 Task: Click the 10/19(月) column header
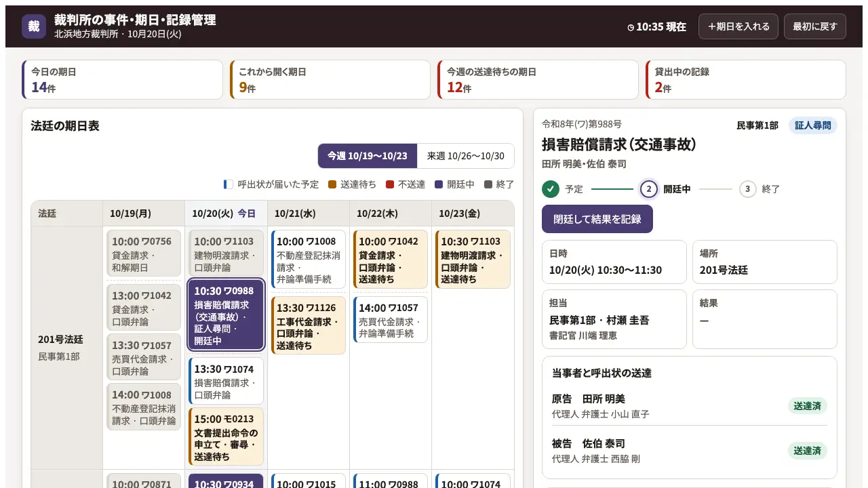pyautogui.click(x=144, y=213)
